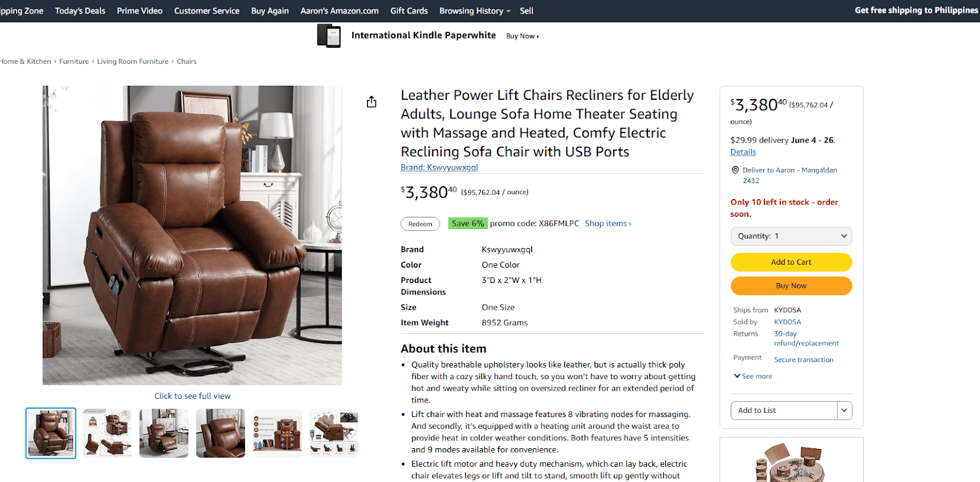980x482 pixels.
Task: Click the Kindle Paperwhite device icon
Action: [329, 36]
